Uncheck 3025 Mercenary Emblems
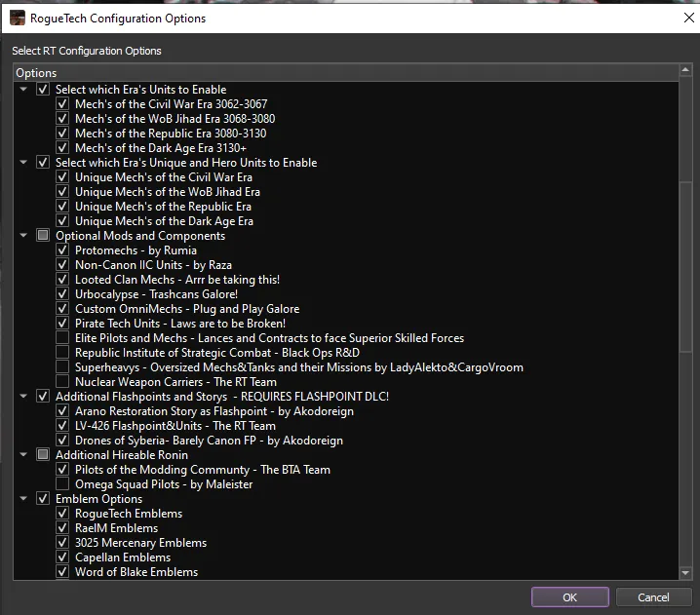Image resolution: width=700 pixels, height=615 pixels. (62, 542)
